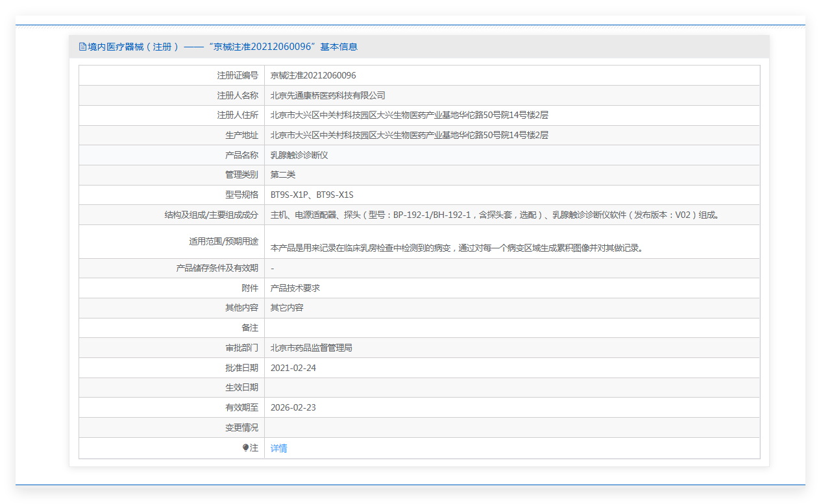Click the label 审批部门
Image resolution: width=821 pixels, height=504 pixels.
coord(241,348)
